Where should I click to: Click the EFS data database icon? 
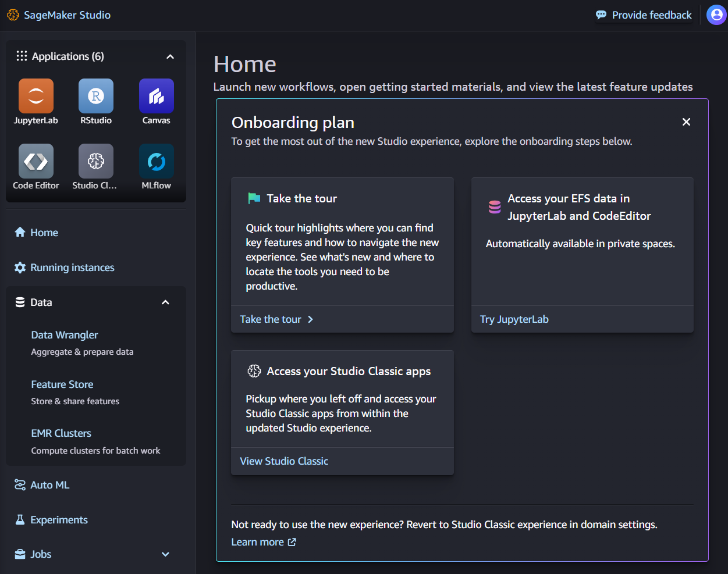[495, 207]
